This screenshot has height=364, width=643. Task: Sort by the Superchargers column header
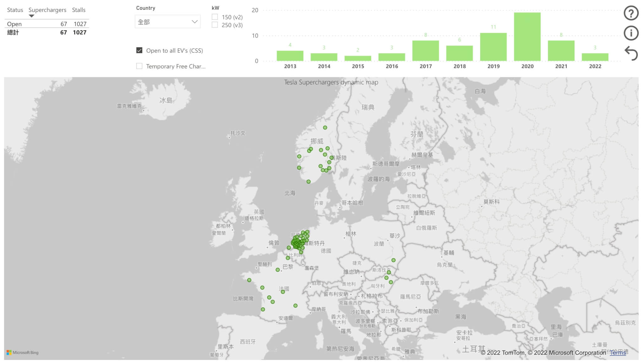pyautogui.click(x=47, y=10)
